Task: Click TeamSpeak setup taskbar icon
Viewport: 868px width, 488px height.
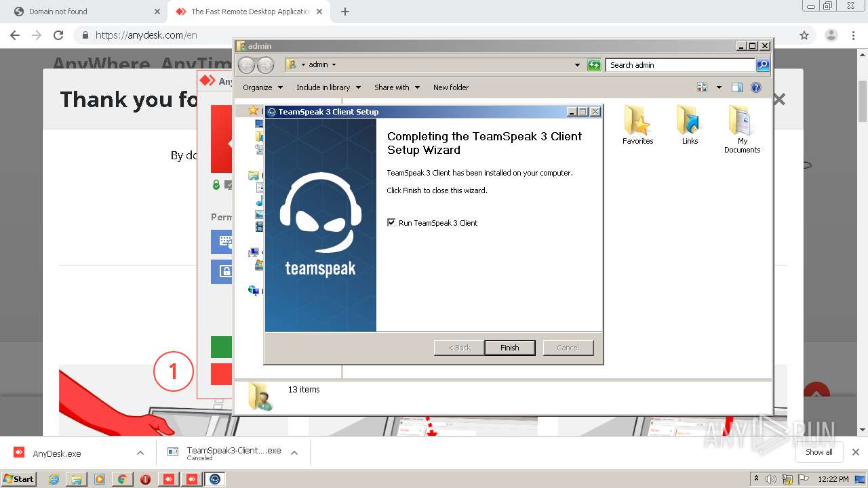Action: coord(215,479)
